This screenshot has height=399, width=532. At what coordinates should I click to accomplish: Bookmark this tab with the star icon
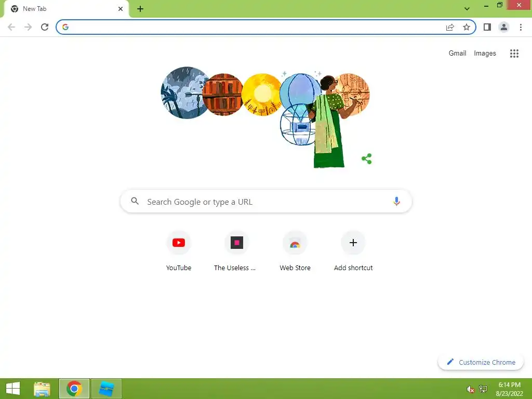[x=467, y=27]
